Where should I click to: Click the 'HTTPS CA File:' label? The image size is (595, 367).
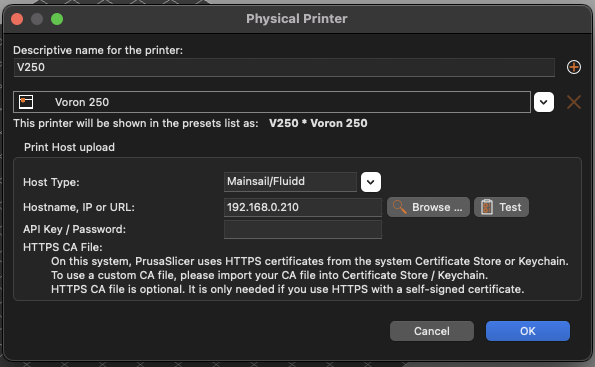pos(63,247)
